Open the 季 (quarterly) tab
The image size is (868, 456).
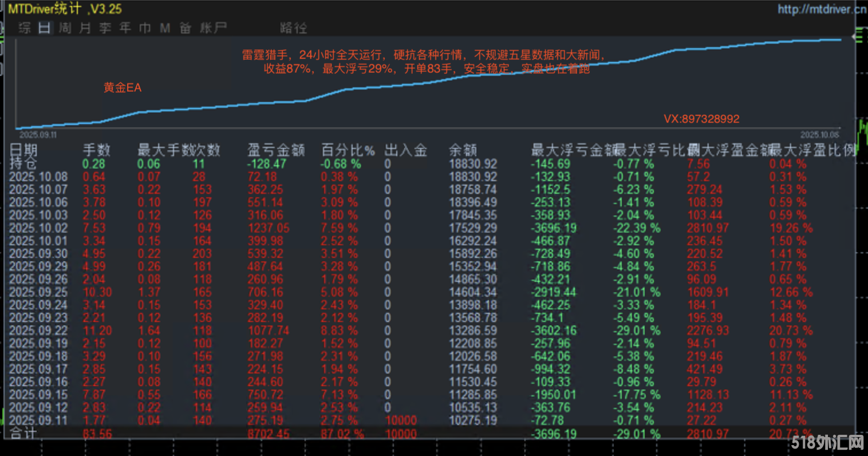(x=105, y=28)
